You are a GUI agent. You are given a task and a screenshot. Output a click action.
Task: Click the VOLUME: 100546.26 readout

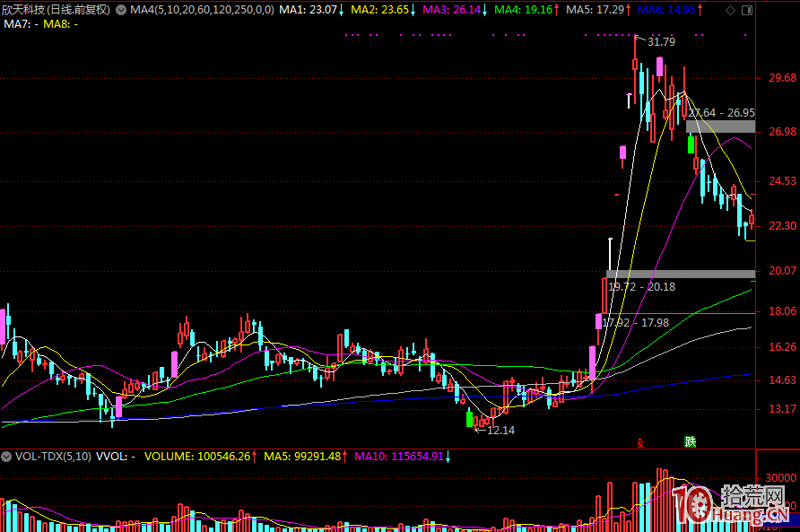point(198,457)
